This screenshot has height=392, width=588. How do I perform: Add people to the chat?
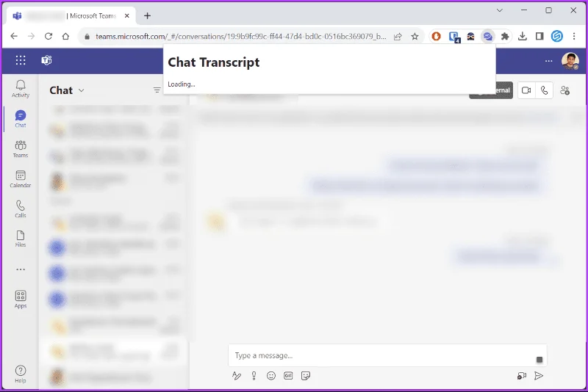[564, 90]
